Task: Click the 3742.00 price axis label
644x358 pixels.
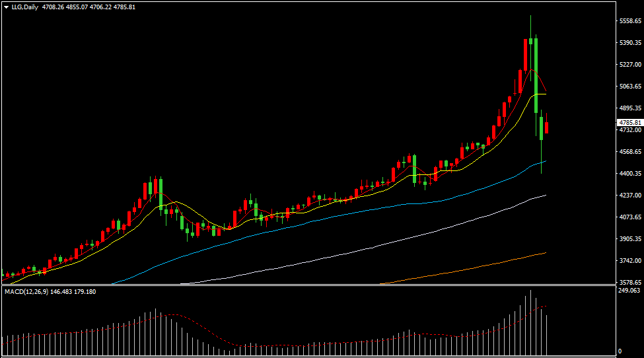Action: click(630, 260)
